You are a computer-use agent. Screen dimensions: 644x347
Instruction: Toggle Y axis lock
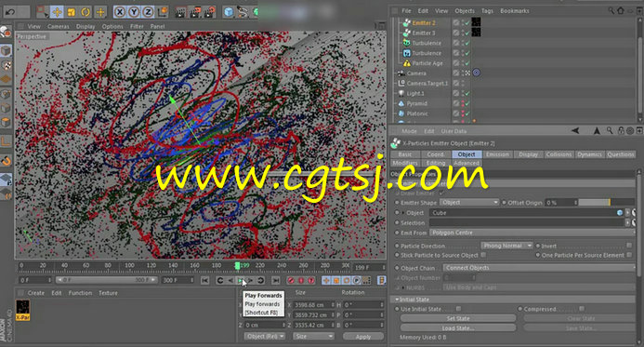point(134,12)
